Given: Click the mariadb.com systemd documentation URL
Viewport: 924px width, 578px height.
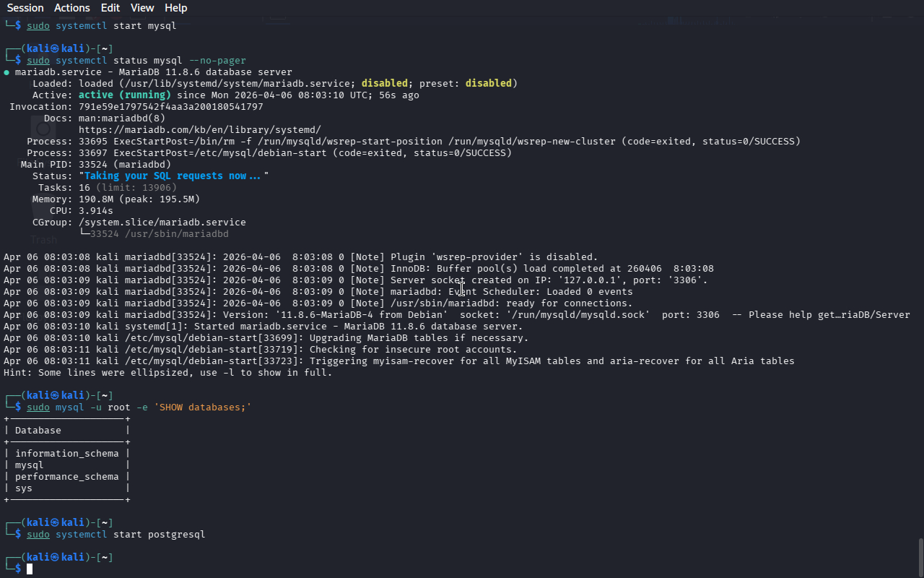Looking at the screenshot, I should (x=200, y=129).
